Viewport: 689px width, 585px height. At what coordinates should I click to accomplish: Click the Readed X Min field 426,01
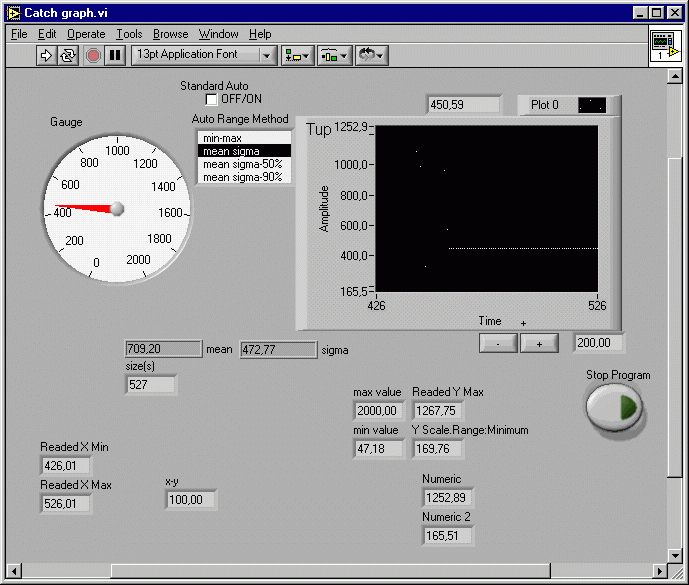pos(66,466)
